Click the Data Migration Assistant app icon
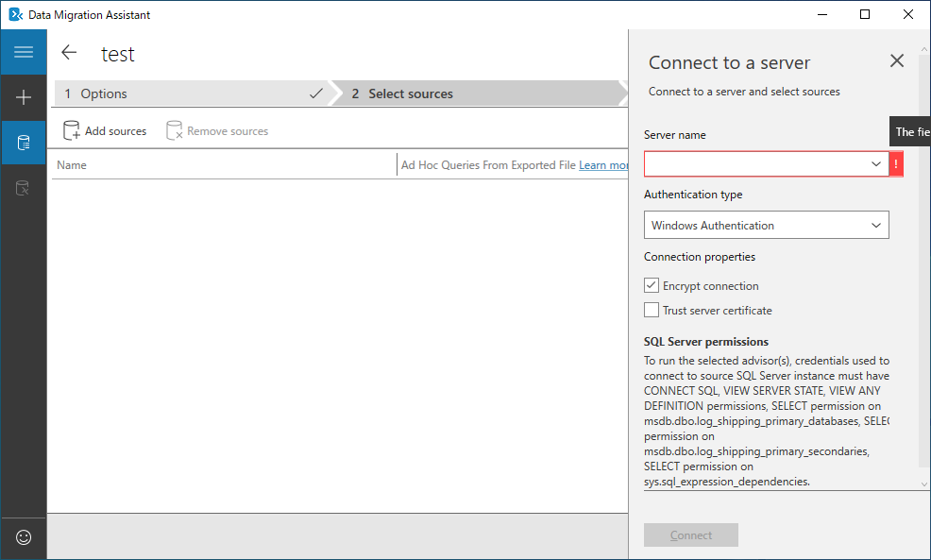The image size is (931, 560). coord(15,14)
